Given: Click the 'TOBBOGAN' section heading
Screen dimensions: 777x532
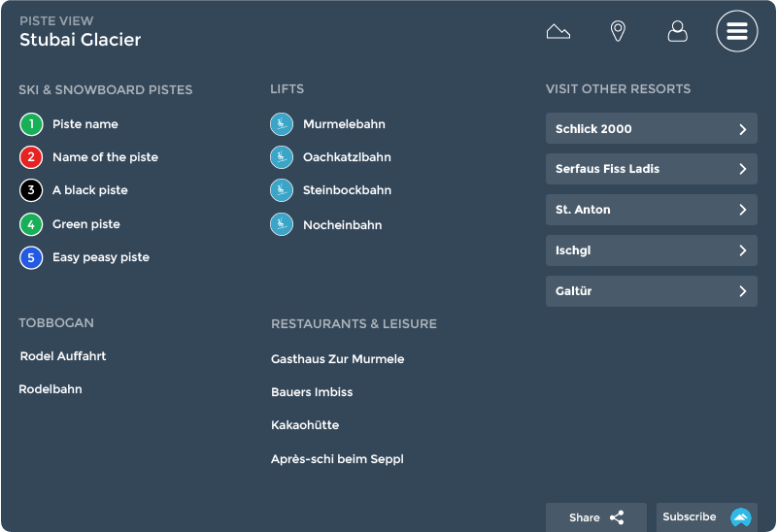Looking at the screenshot, I should tap(56, 323).
